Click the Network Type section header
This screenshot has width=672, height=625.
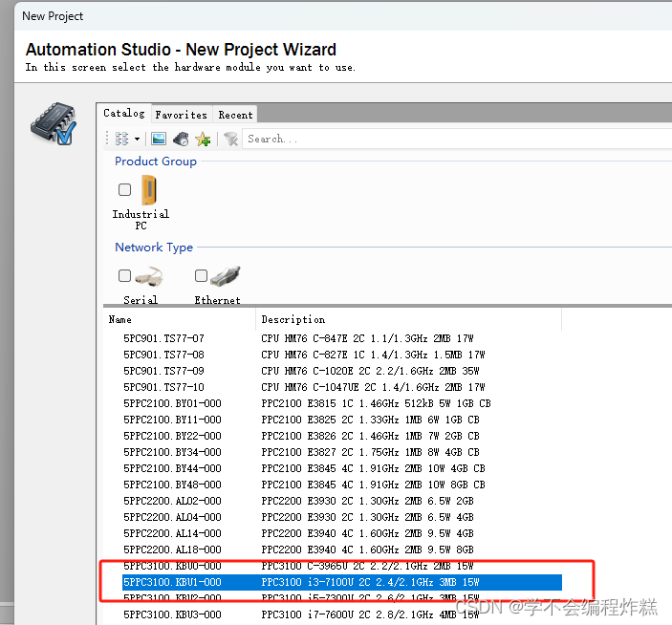coord(154,248)
